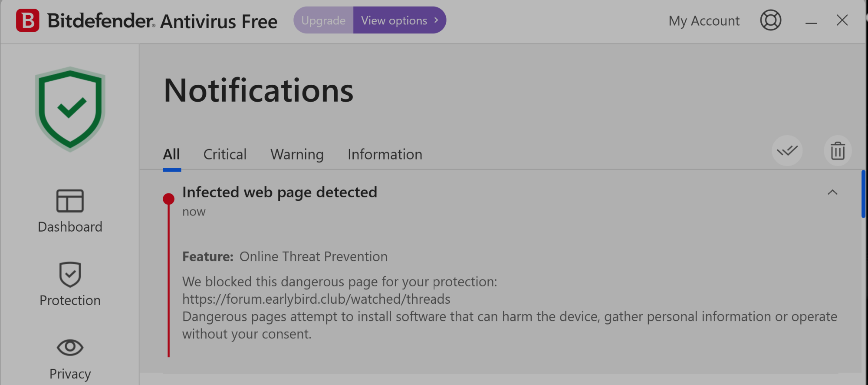Click the Infected web page detected title
868x385 pixels.
pos(279,192)
